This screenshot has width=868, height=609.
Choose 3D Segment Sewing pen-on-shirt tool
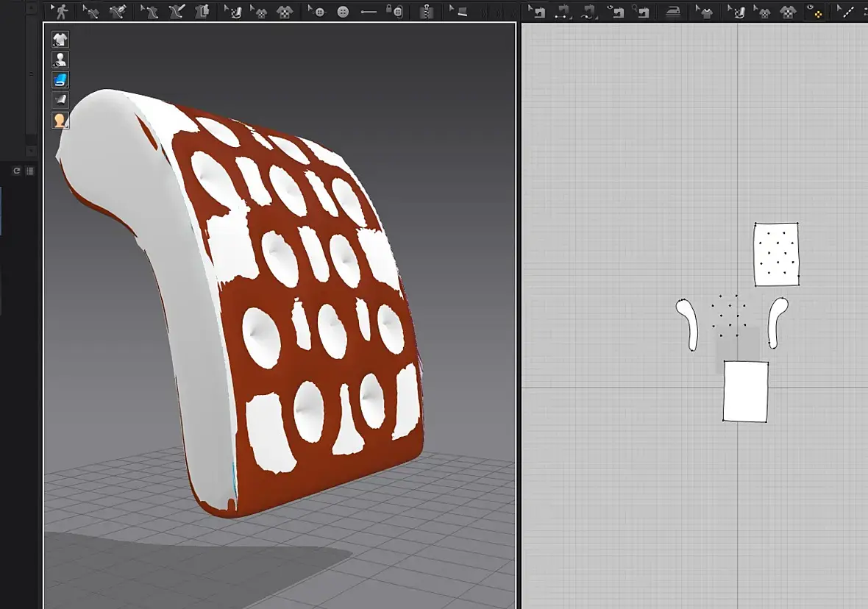[x=118, y=10]
